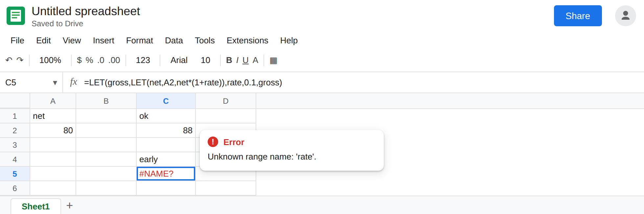This screenshot has height=214, width=644.
Task: Open the zoom 100% dropdown
Action: pyautogui.click(x=50, y=60)
